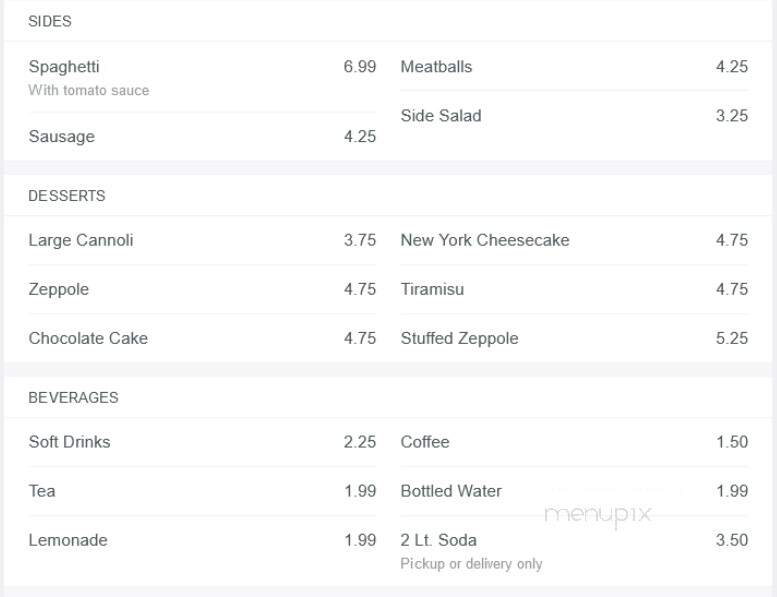Select the Stuffed Zeppole item
Viewport: 777px width, 597px height.
(x=574, y=338)
